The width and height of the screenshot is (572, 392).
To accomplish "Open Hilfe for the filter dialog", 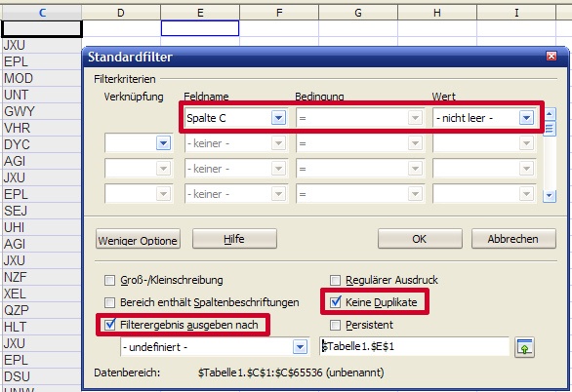I will [234, 239].
